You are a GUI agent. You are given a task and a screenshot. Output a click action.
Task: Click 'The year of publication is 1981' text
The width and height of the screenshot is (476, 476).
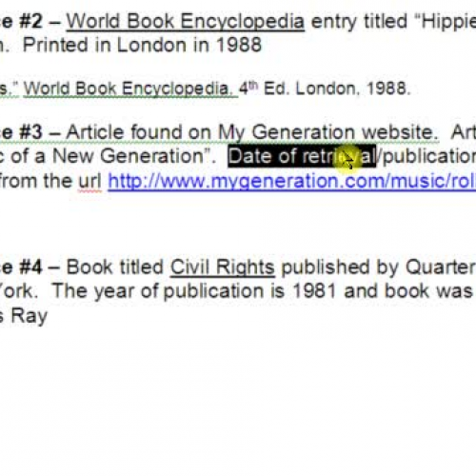point(194,291)
